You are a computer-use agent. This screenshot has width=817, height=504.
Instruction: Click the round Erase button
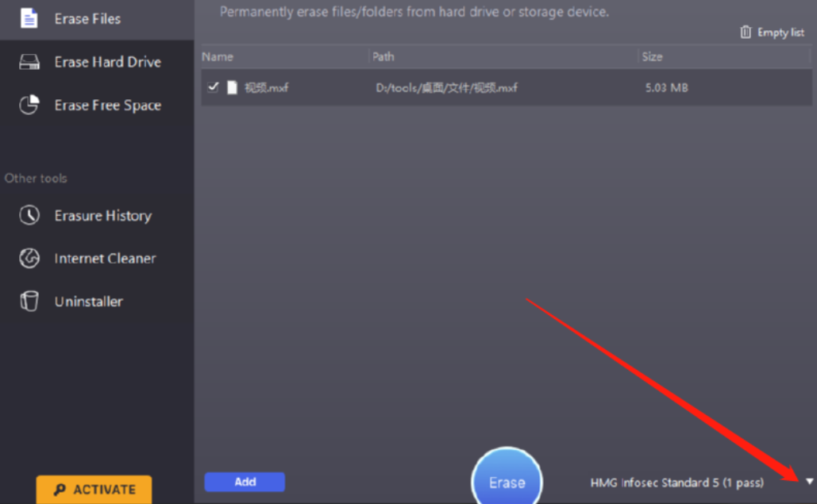[x=507, y=480]
